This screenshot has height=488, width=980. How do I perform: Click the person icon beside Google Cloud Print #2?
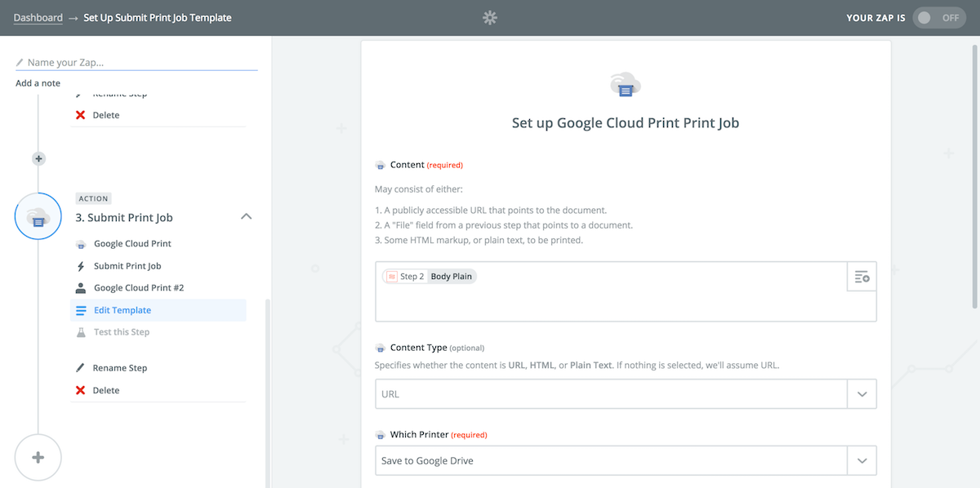tap(80, 287)
